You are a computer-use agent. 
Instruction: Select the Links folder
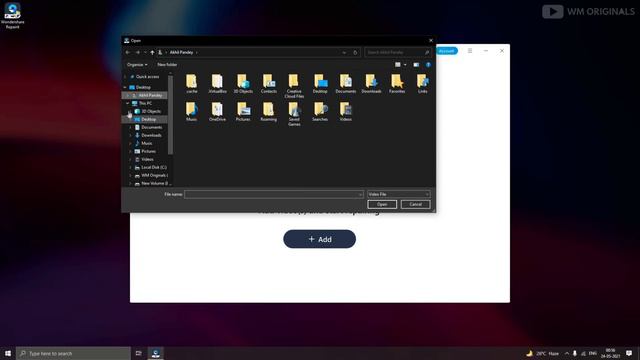(422, 84)
